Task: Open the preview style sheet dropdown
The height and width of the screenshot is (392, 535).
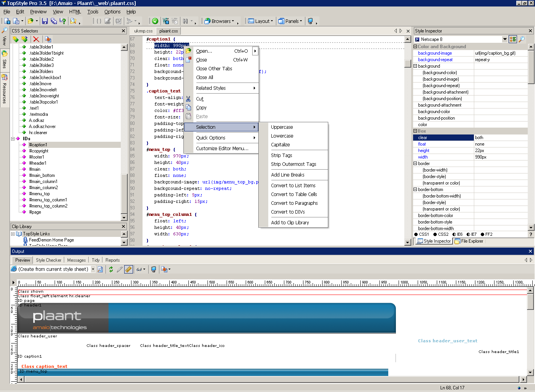Action: tap(93, 269)
